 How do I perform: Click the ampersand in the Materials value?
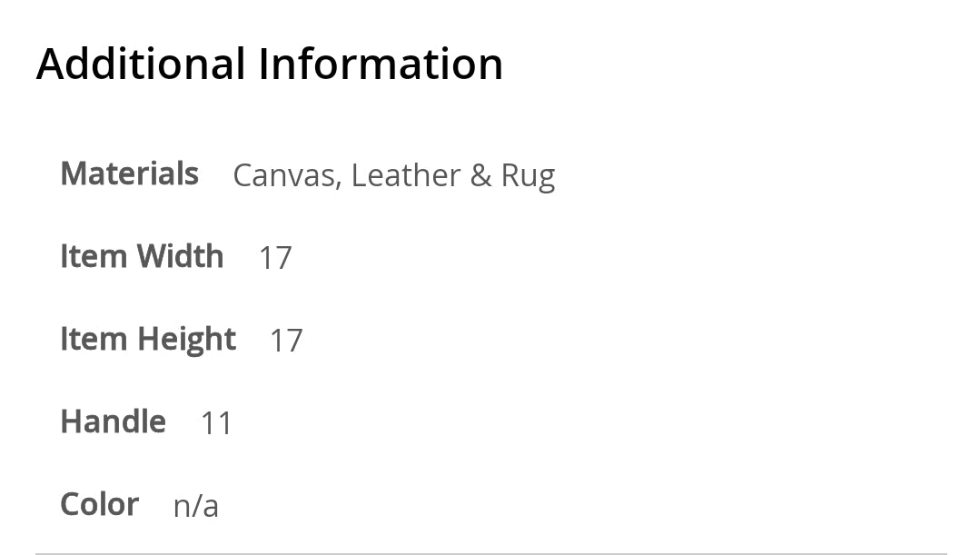pos(480,175)
